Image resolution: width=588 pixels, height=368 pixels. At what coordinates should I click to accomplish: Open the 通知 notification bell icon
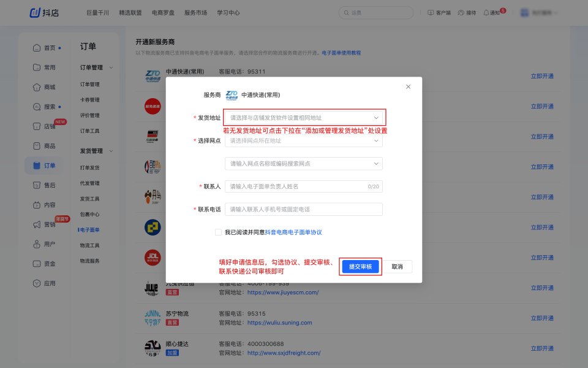click(486, 13)
